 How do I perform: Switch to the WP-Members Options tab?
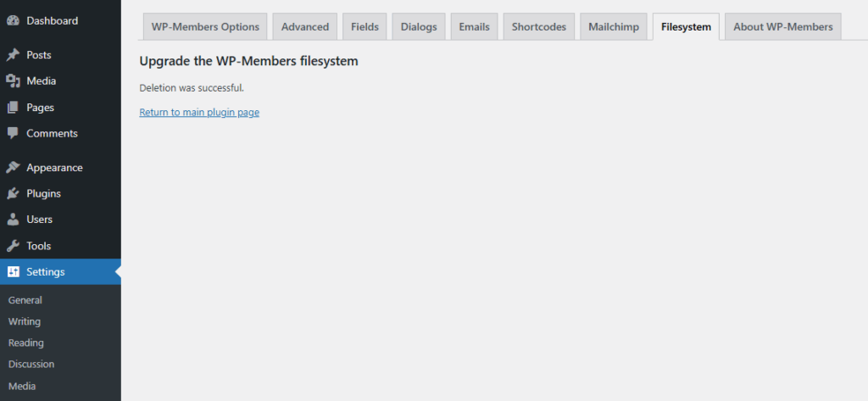[x=205, y=27]
